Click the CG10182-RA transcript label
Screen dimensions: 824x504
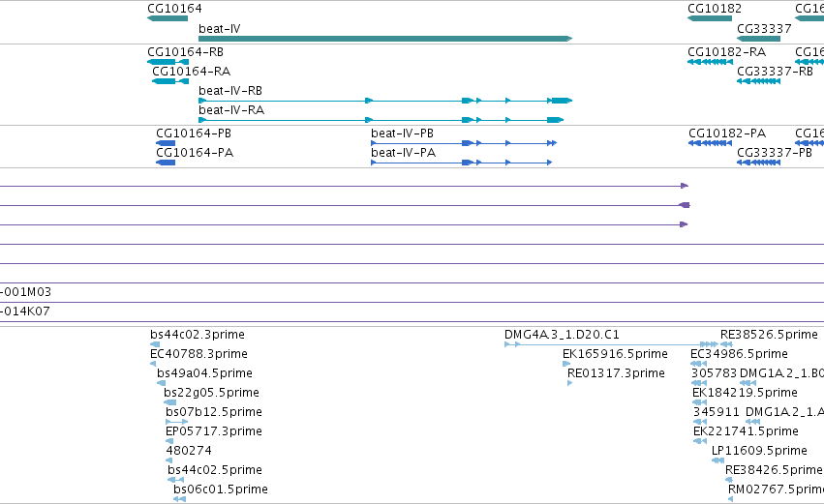tap(727, 52)
